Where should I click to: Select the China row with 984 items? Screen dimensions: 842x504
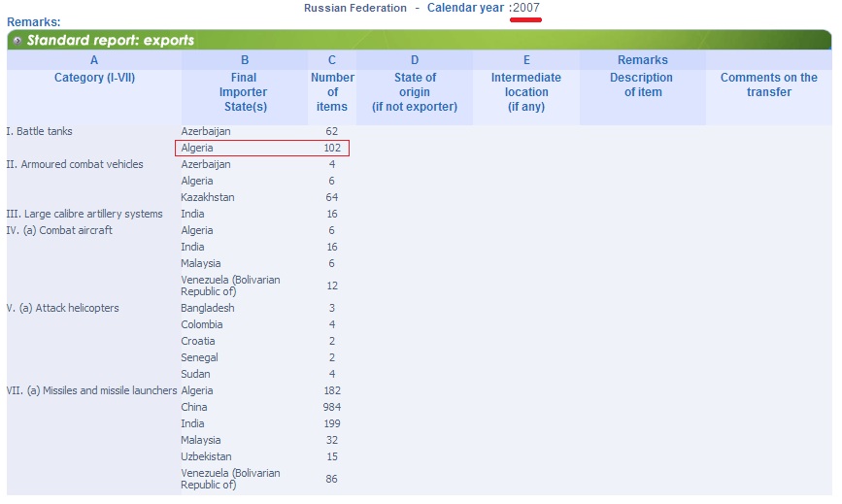pos(261,407)
